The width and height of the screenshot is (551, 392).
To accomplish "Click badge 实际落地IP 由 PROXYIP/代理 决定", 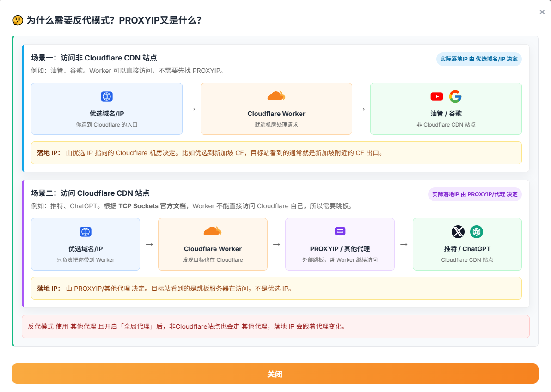I will pyautogui.click(x=475, y=194).
